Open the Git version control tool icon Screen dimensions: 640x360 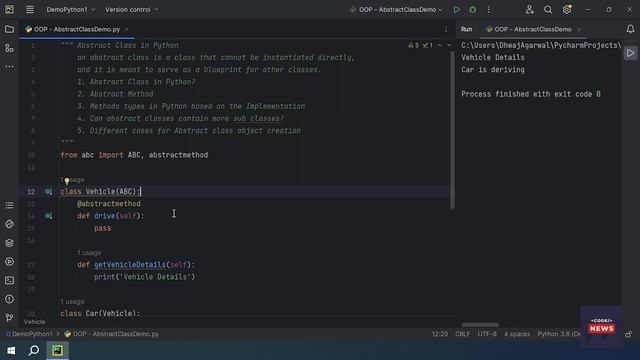[9, 318]
